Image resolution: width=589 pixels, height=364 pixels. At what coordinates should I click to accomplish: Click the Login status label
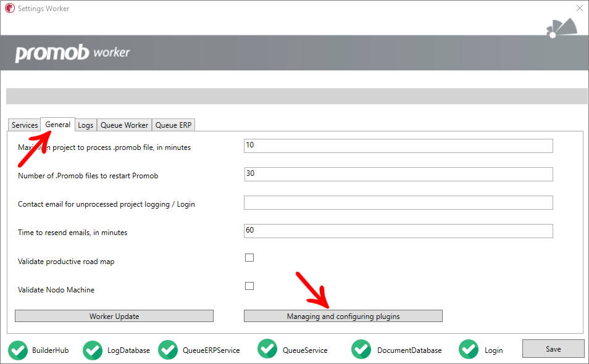493,350
